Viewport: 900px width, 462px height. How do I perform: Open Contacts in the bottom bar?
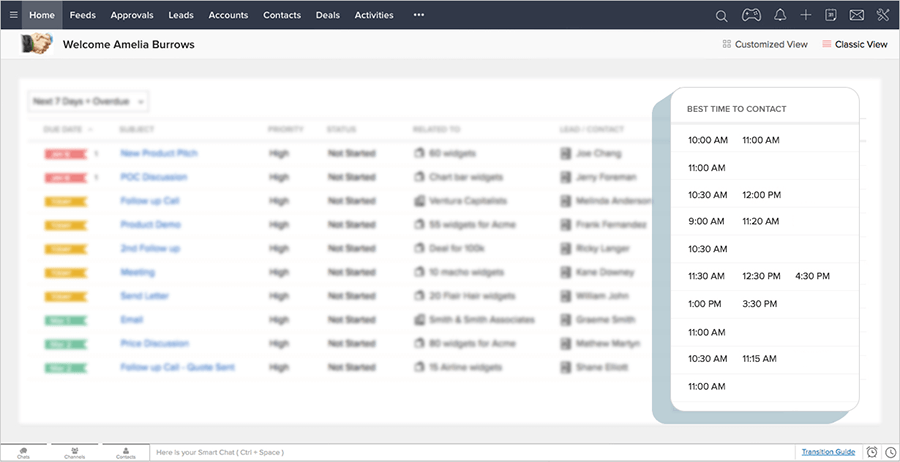pos(126,453)
